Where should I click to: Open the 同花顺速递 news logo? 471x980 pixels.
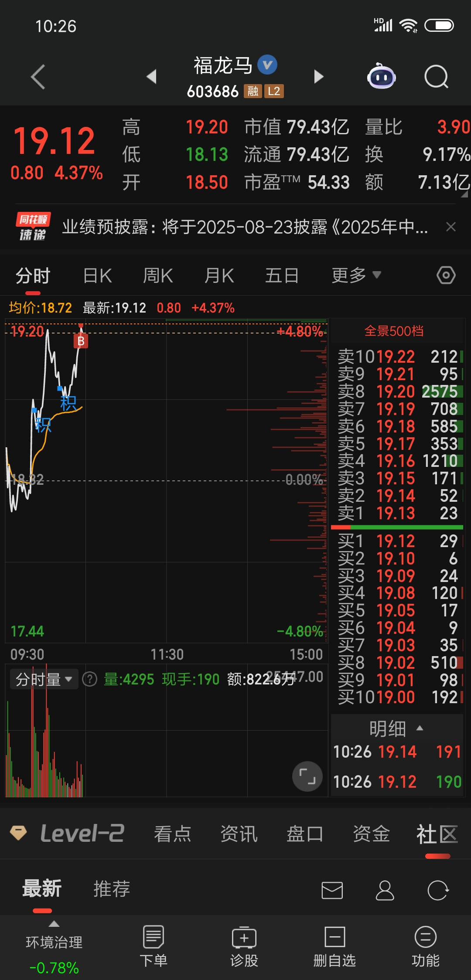pyautogui.click(x=33, y=227)
